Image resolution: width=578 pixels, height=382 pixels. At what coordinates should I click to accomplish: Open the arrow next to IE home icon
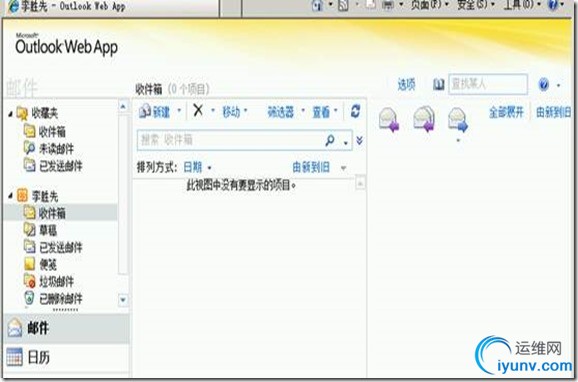click(x=330, y=5)
